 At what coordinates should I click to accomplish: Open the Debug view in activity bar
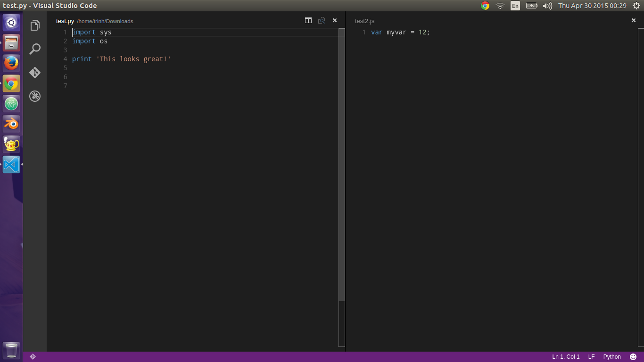tap(35, 96)
